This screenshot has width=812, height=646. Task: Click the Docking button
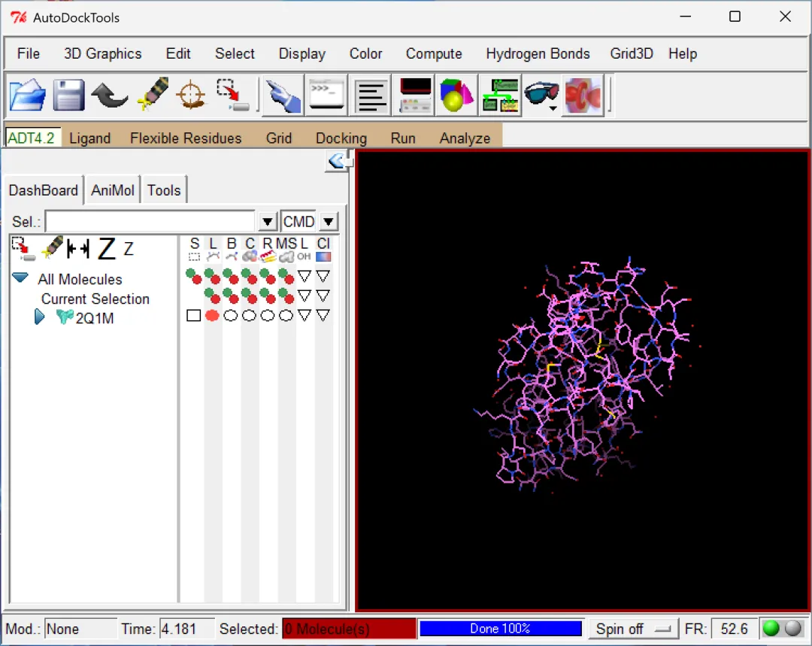pyautogui.click(x=341, y=138)
